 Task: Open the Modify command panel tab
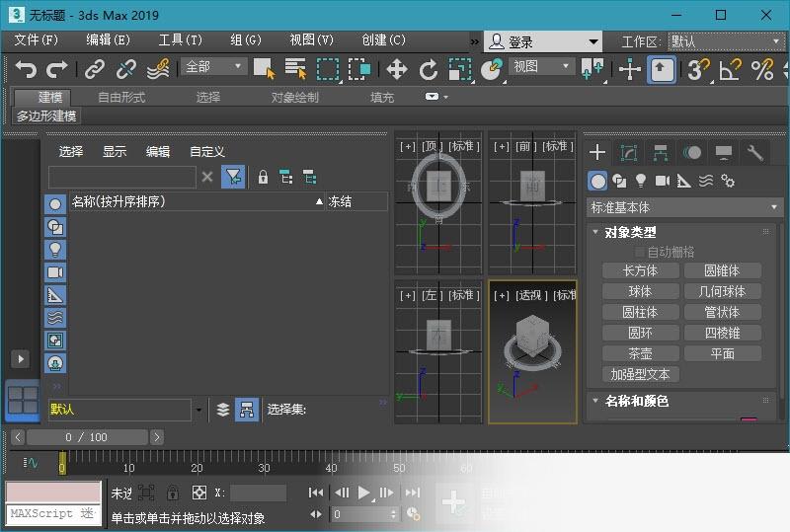(x=629, y=152)
